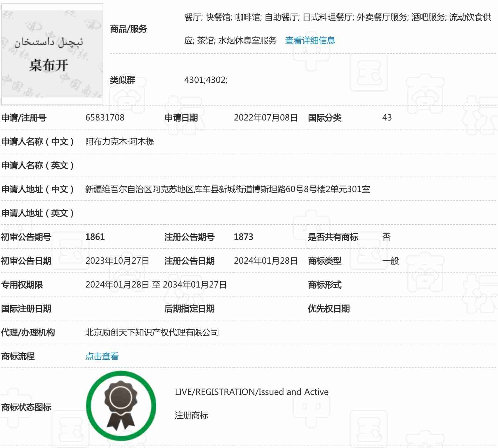The image size is (498, 448).
Task: Click the similar group codes 4301;4302
Action: coord(206,80)
